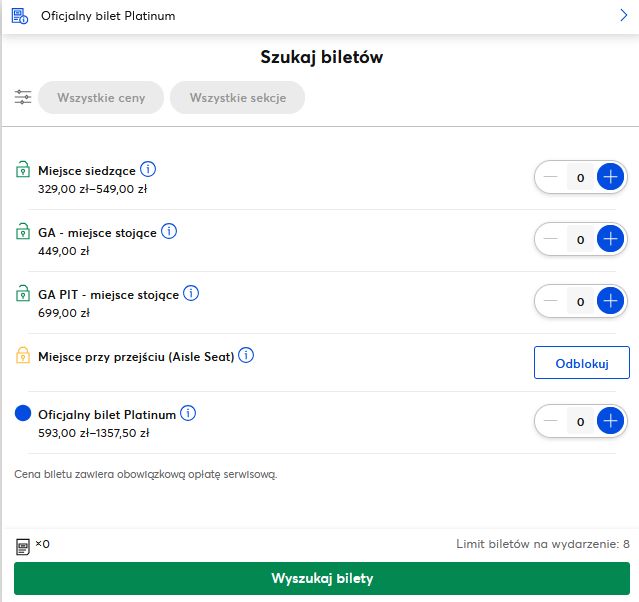This screenshot has height=602, width=639.
Task: Click the GA PIT quantity field
Action: [580, 301]
